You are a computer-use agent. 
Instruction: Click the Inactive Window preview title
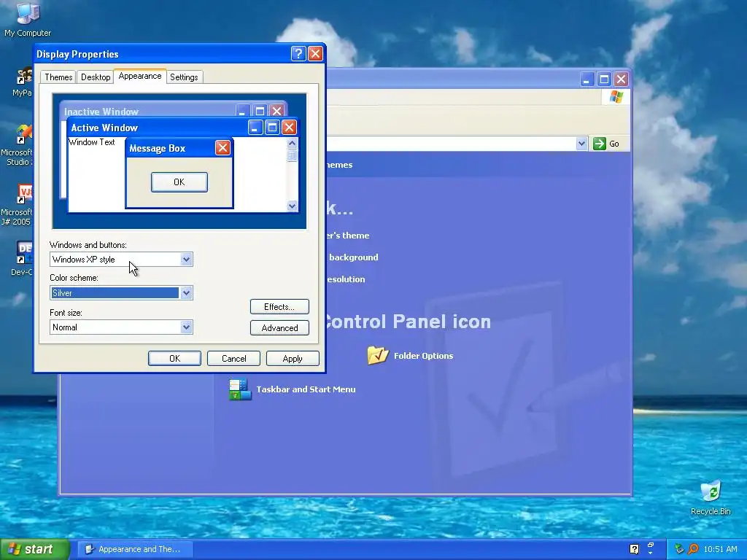click(x=101, y=112)
